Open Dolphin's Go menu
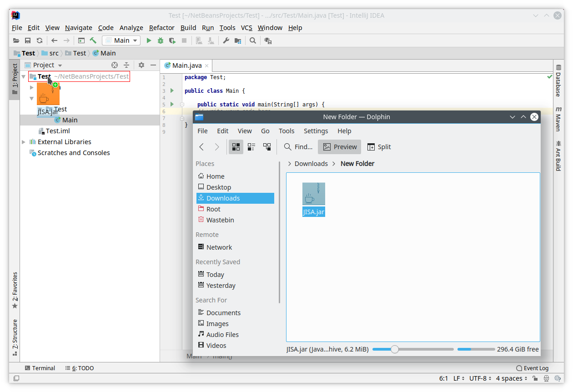This screenshot has width=573, height=392. (265, 131)
